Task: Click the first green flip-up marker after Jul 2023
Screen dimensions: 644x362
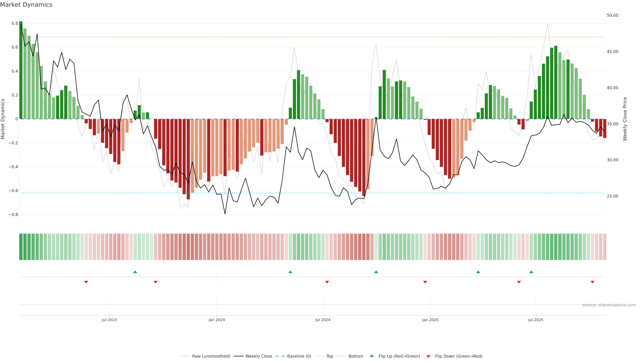Action: (135, 272)
